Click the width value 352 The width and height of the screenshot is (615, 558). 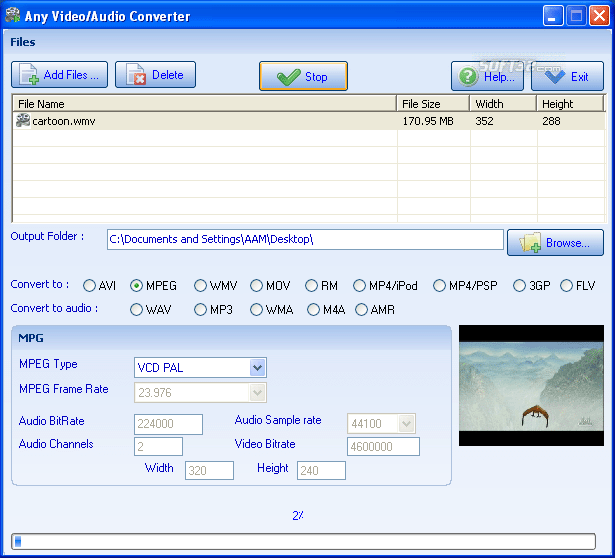coord(484,121)
